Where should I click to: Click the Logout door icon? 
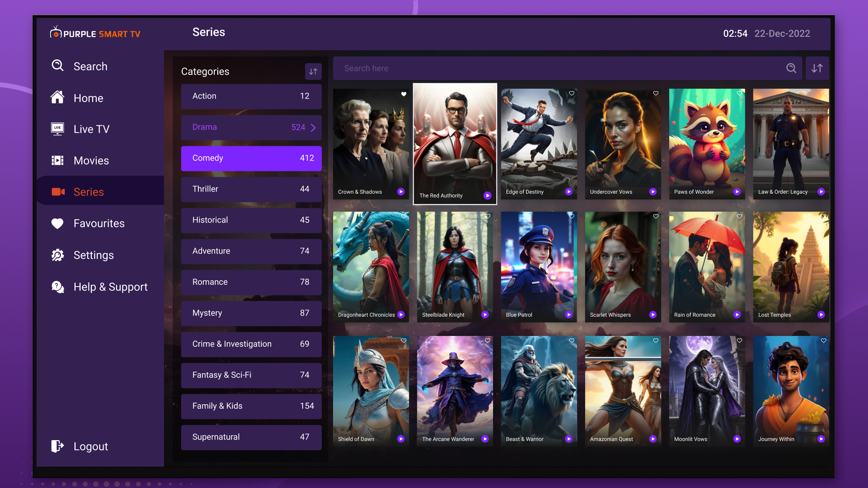(x=57, y=446)
